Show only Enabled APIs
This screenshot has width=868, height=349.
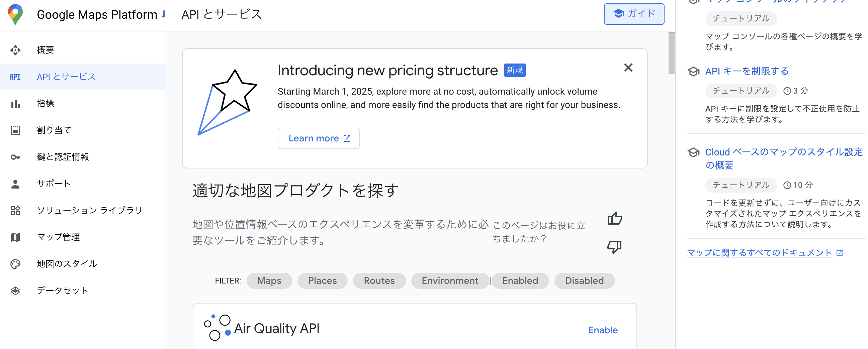pyautogui.click(x=520, y=280)
